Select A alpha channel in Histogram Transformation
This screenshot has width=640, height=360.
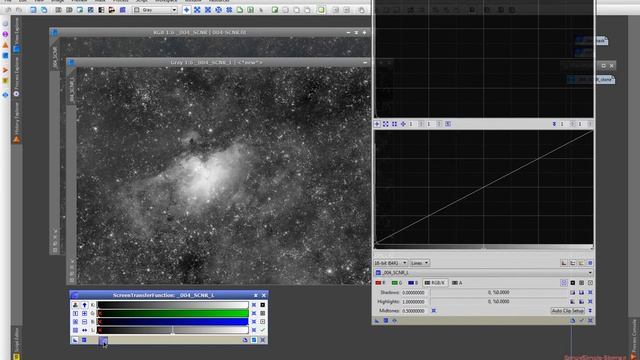pos(457,283)
